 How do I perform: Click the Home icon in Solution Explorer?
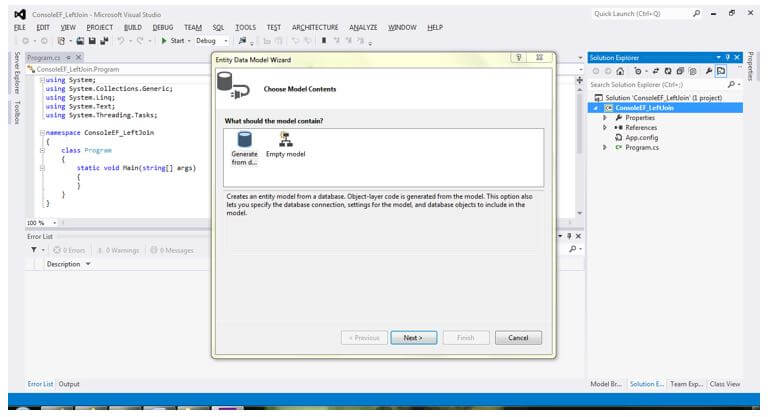(620, 71)
